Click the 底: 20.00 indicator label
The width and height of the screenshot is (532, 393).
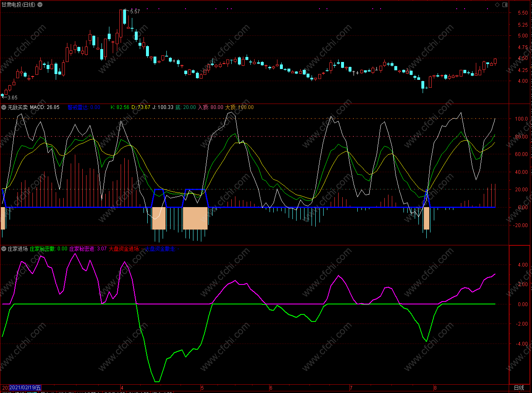186,107
